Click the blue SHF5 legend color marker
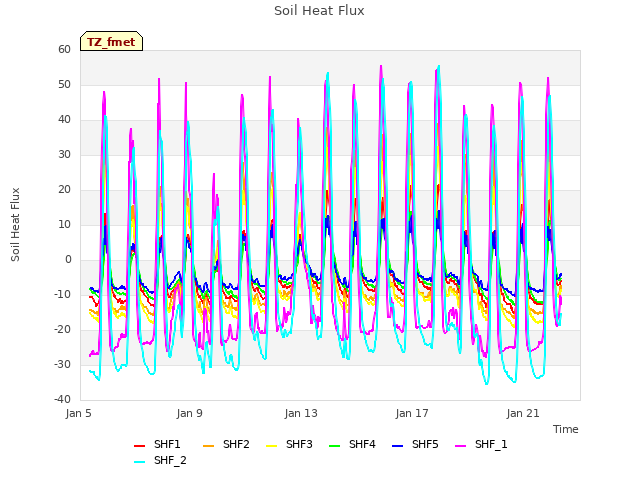Screen dimensions: 640x480 398,446
